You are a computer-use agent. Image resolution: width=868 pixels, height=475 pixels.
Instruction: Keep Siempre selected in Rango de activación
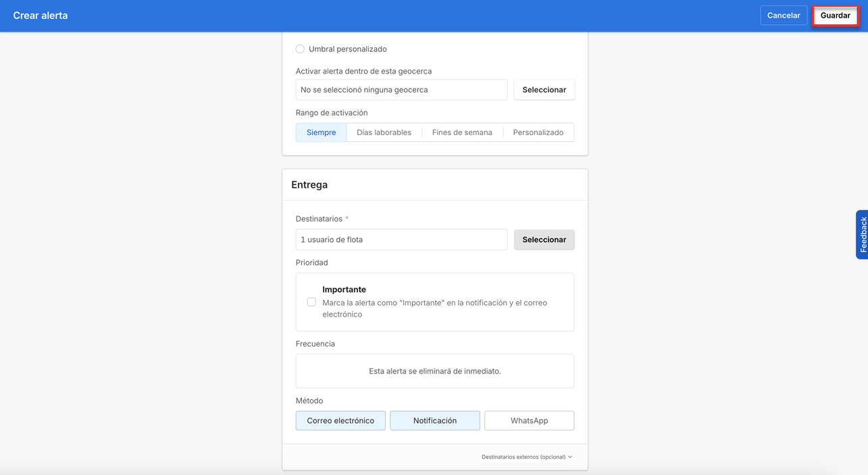[321, 132]
